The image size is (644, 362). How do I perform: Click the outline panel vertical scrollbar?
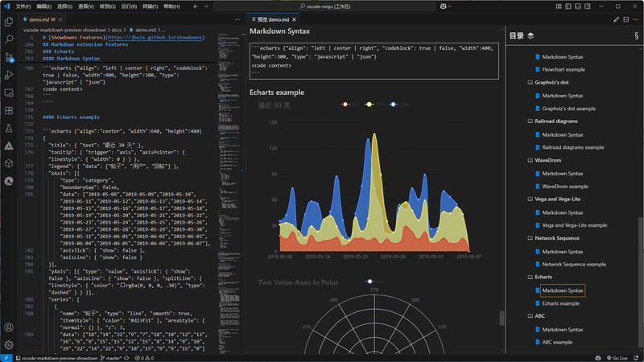[641, 283]
